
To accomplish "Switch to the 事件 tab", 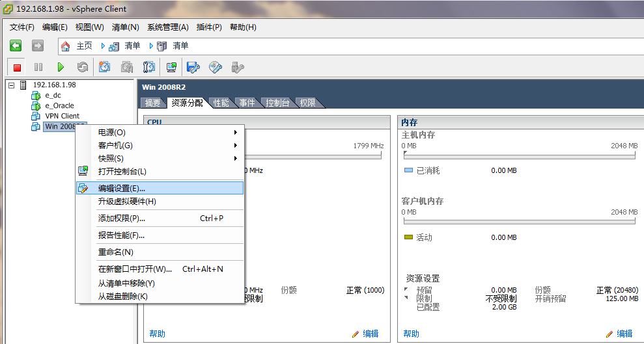I will pos(247,103).
